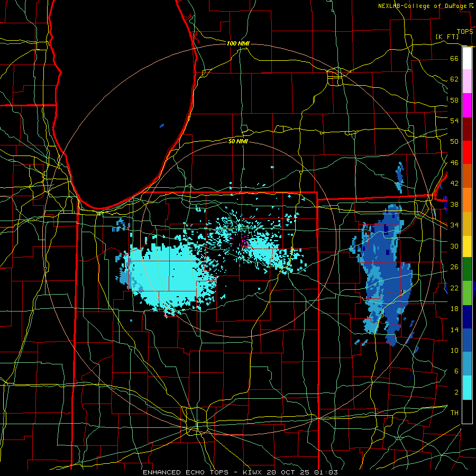The width and height of the screenshot is (476, 476).
Task: Click the [K FT] units label
Action: coord(447,36)
